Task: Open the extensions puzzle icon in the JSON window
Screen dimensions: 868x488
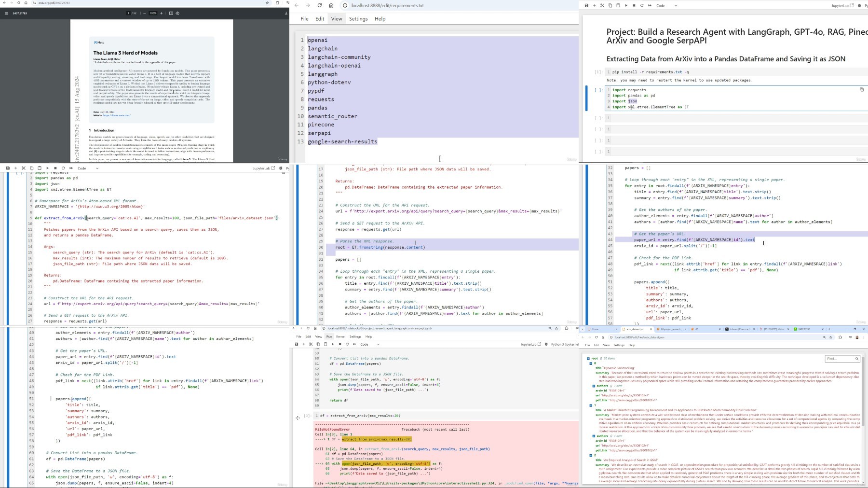Action: [840, 337]
